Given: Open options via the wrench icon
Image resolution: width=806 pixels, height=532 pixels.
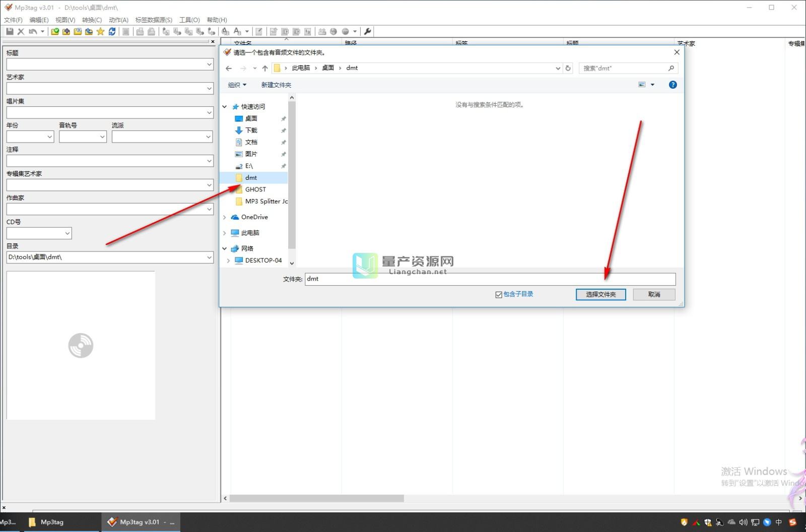Looking at the screenshot, I should coord(368,31).
